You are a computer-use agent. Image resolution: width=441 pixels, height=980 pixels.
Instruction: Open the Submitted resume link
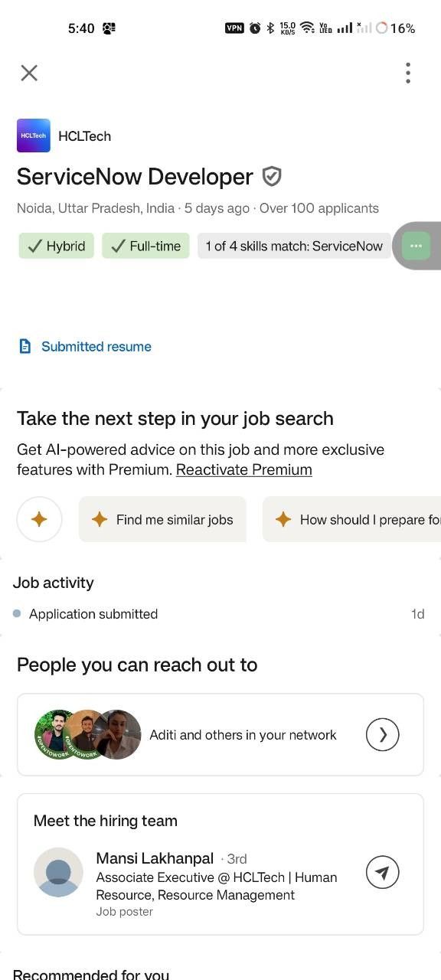96,347
